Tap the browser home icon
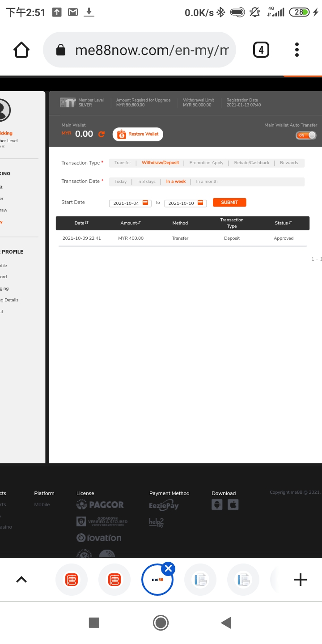 click(21, 50)
